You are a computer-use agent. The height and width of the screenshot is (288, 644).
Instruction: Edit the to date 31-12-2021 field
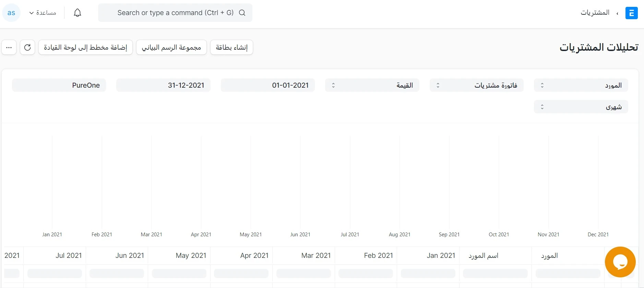coord(163,85)
